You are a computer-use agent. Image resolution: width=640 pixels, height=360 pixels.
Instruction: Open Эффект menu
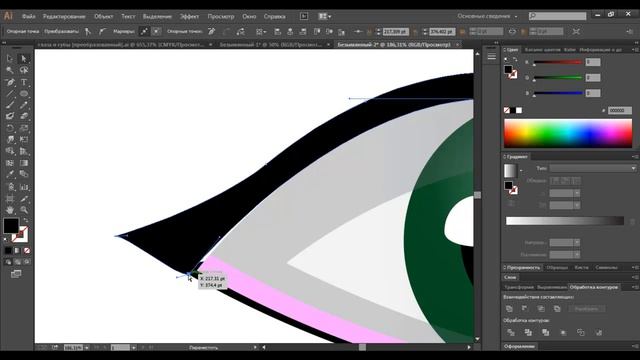pos(189,16)
